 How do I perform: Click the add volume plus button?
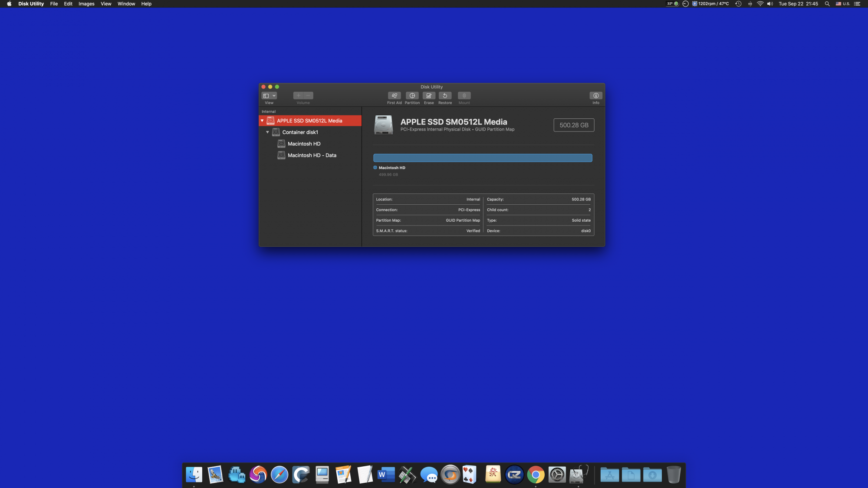tap(298, 95)
